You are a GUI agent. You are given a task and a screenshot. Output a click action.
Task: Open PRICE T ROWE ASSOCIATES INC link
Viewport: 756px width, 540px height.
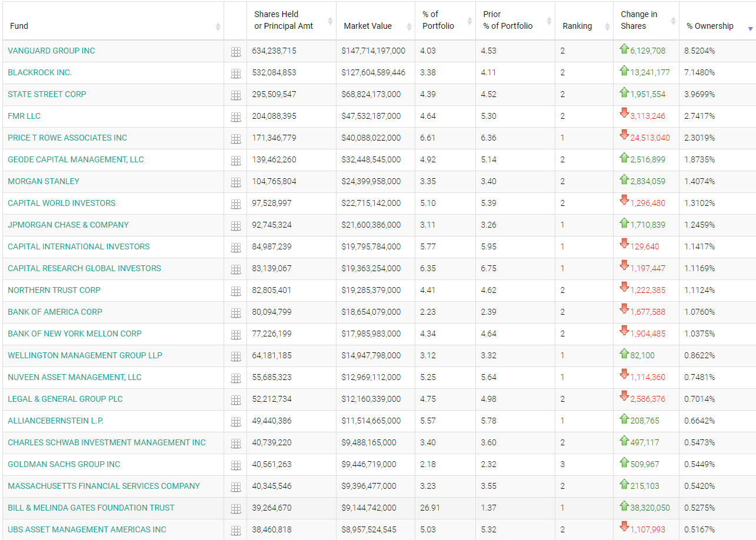click(x=68, y=138)
